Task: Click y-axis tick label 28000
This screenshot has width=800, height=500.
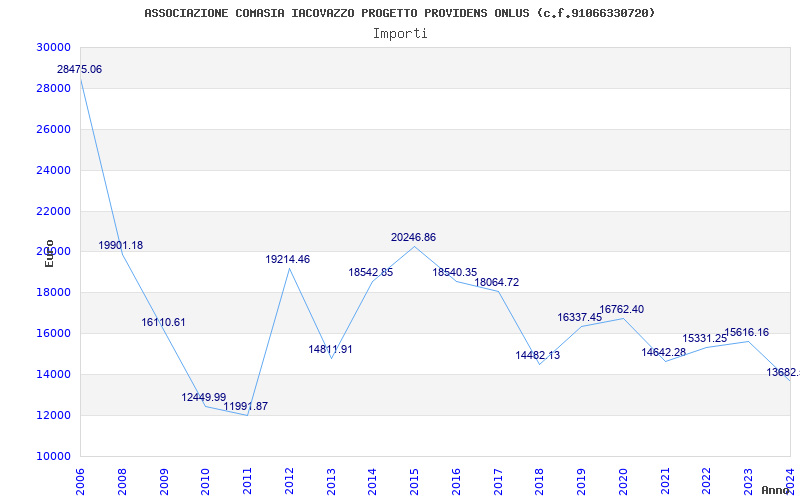Action: click(54, 88)
